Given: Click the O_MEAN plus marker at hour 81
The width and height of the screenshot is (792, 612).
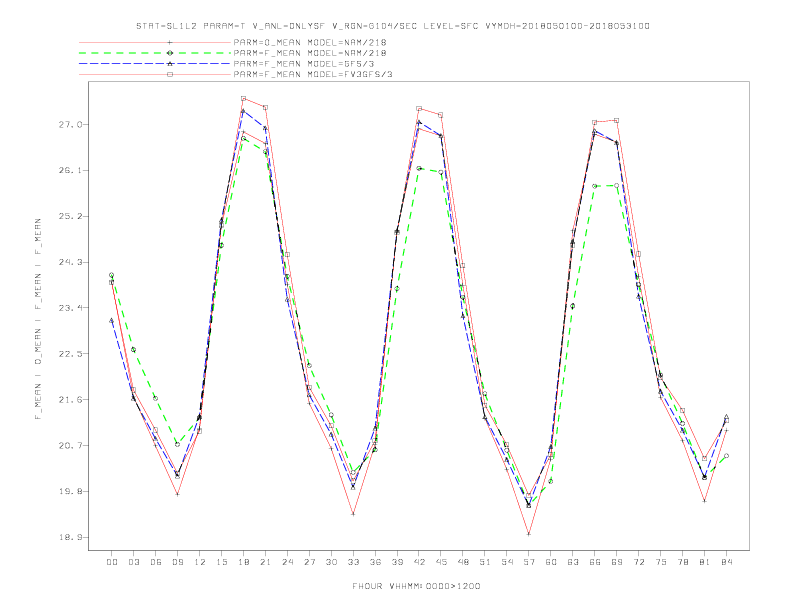Looking at the screenshot, I should (x=705, y=501).
